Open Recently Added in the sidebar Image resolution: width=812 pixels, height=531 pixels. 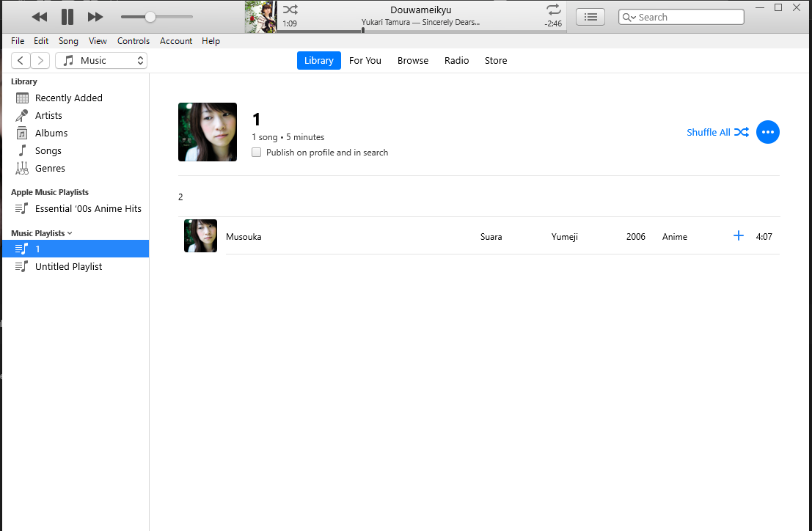[75, 98]
